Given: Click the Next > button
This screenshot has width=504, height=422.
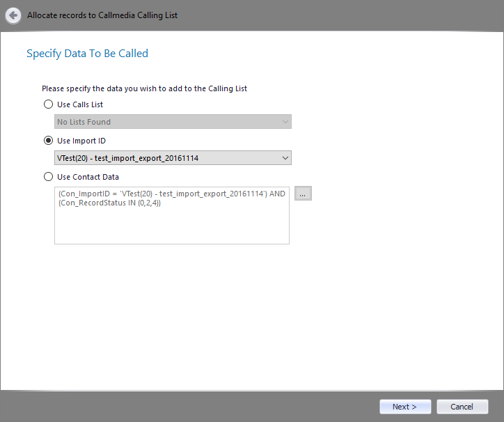Looking at the screenshot, I should tap(405, 407).
